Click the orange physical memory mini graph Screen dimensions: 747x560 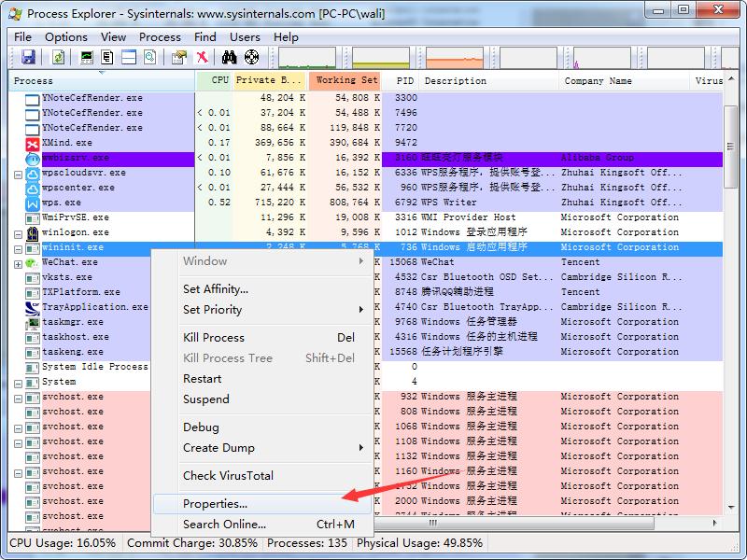click(455, 58)
